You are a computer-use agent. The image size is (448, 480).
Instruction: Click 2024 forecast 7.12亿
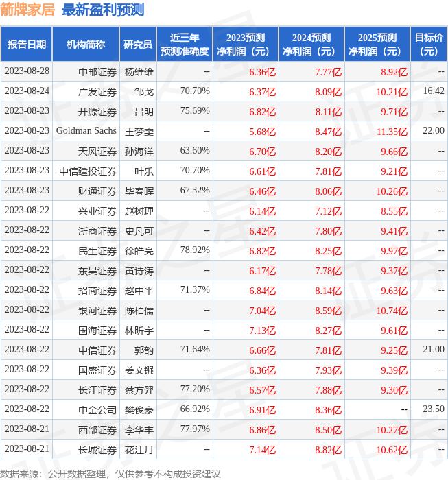click(x=328, y=211)
